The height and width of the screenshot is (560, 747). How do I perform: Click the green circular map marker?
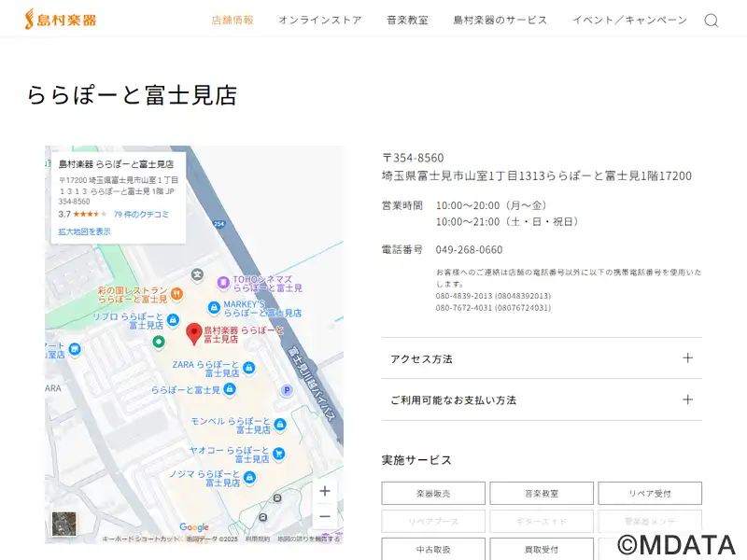(159, 342)
